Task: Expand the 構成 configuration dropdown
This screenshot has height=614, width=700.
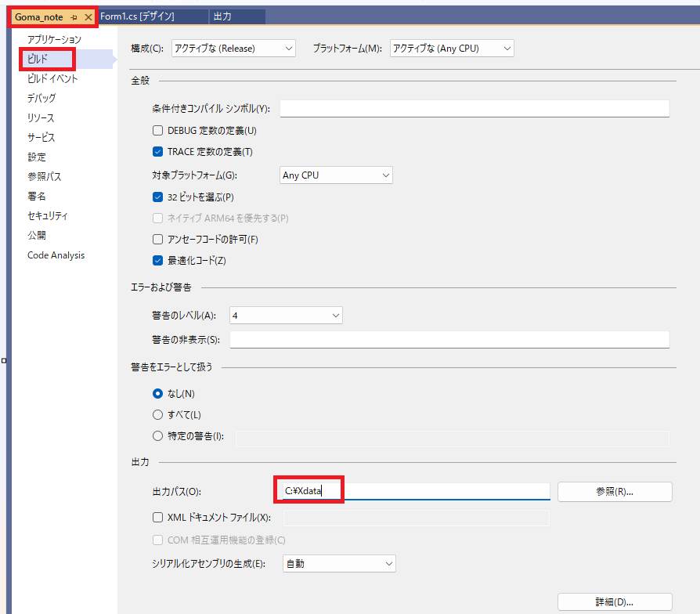Action: pos(233,49)
